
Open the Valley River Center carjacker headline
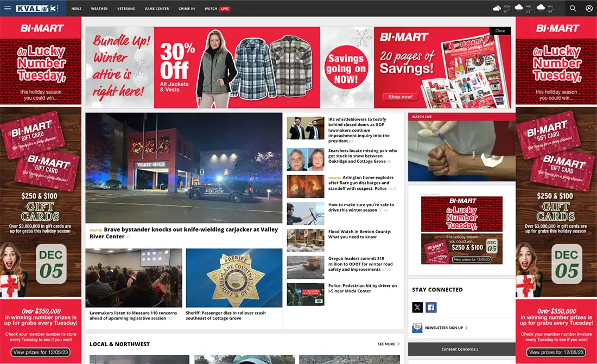(x=184, y=233)
